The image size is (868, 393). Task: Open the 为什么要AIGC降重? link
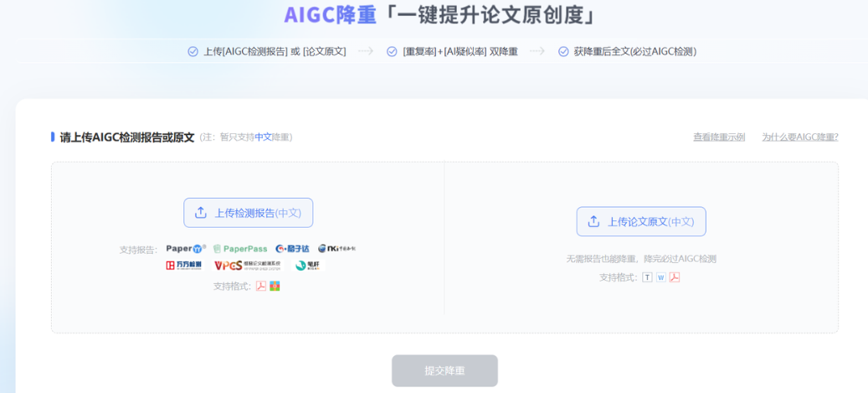[800, 137]
